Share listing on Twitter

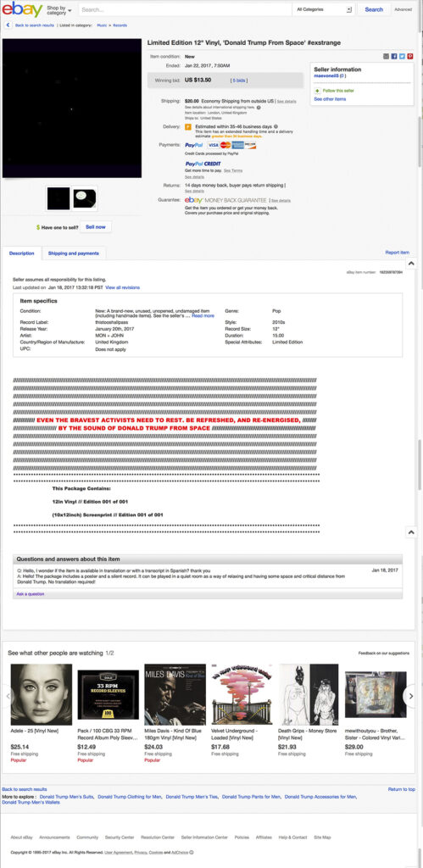pos(402,57)
